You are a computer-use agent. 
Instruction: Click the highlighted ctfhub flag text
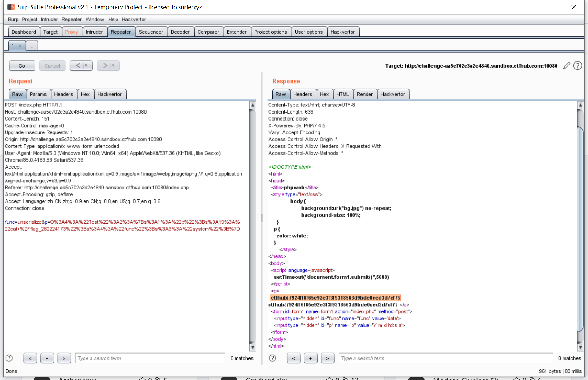(x=335, y=298)
